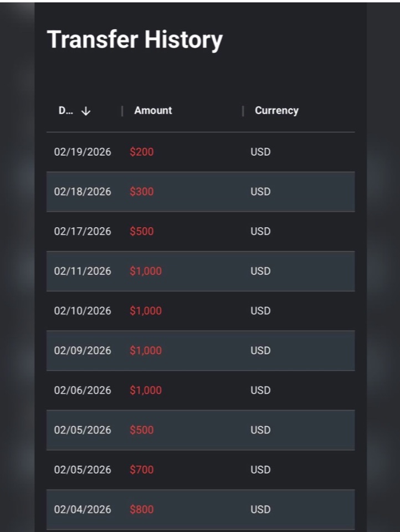This screenshot has height=532, width=400.
Task: Click the Transfer History heading
Action: pyautogui.click(x=135, y=40)
